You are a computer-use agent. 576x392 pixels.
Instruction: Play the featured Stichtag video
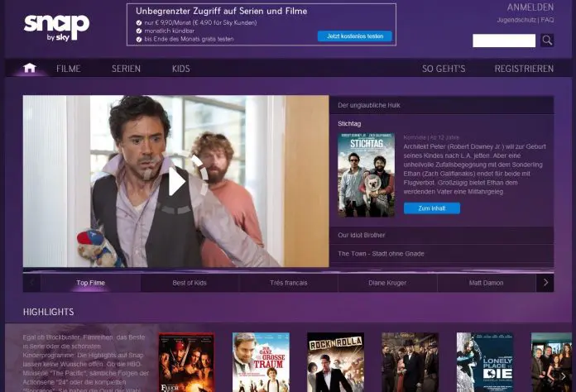click(176, 181)
